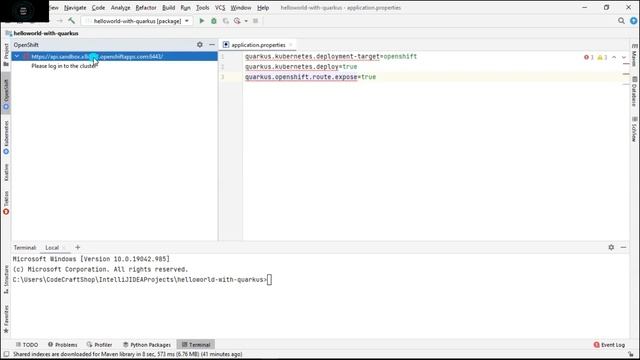Hide the Terminal tool window
Screen dimensions: 640x360
pos(623,247)
